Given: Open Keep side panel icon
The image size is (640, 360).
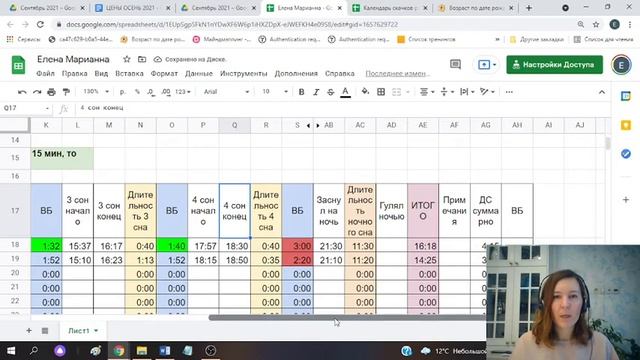Looking at the screenshot, I should coord(626,125).
